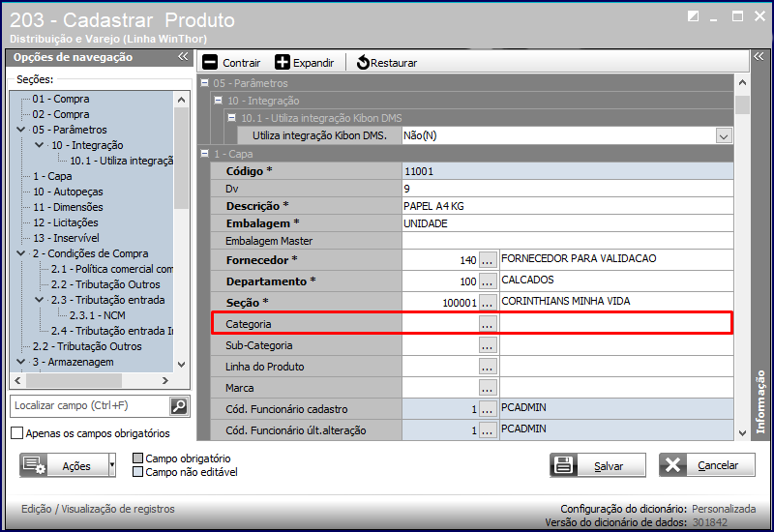Click the Ações gear list icon
The height and width of the screenshot is (532, 774).
tap(34, 465)
